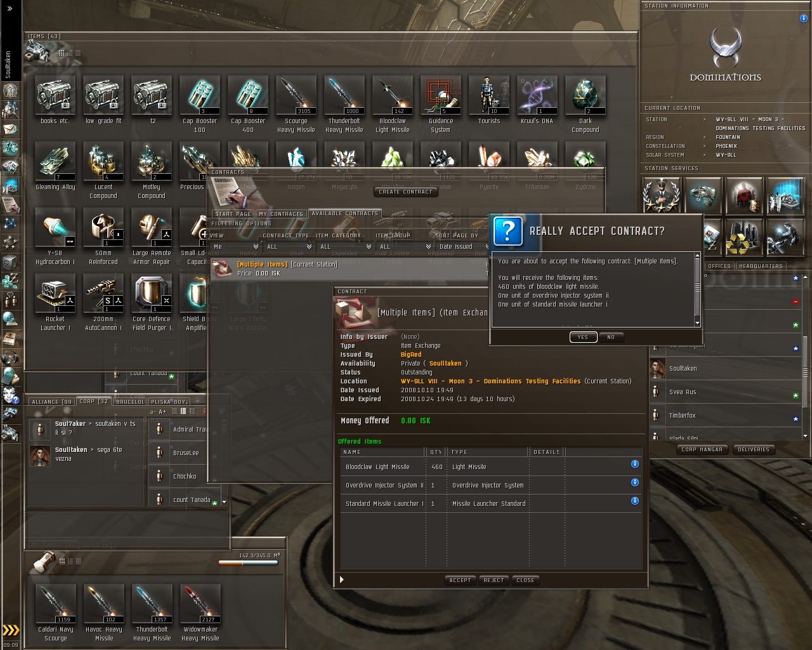The width and height of the screenshot is (812, 650).
Task: Open the View 'Me' filter dropdown
Action: click(235, 246)
